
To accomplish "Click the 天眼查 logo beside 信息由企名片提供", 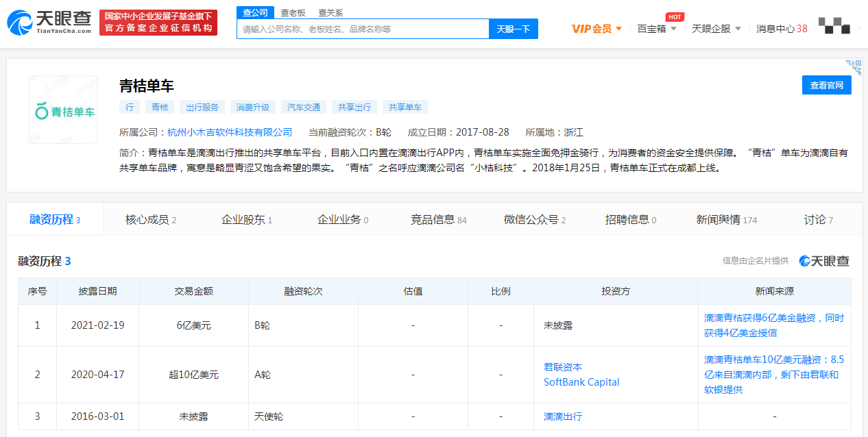I will [824, 261].
